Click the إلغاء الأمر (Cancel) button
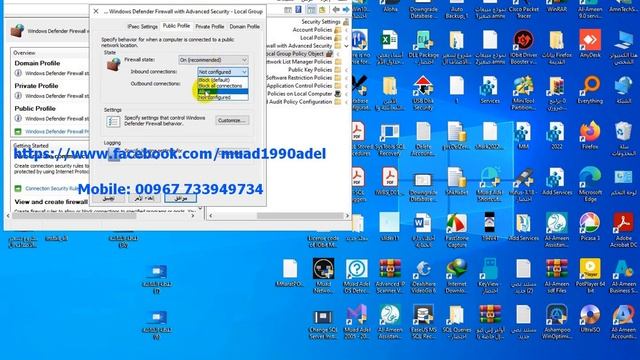640x360 pixels. point(144,198)
